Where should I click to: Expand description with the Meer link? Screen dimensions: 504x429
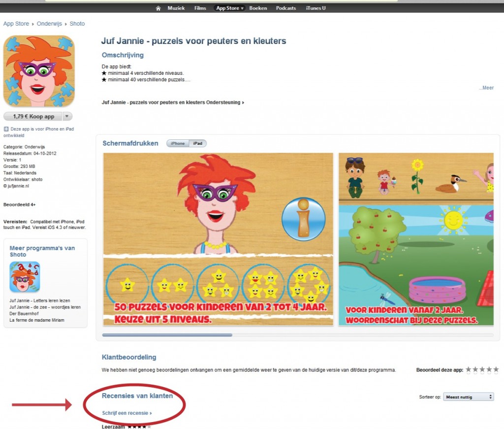[487, 88]
